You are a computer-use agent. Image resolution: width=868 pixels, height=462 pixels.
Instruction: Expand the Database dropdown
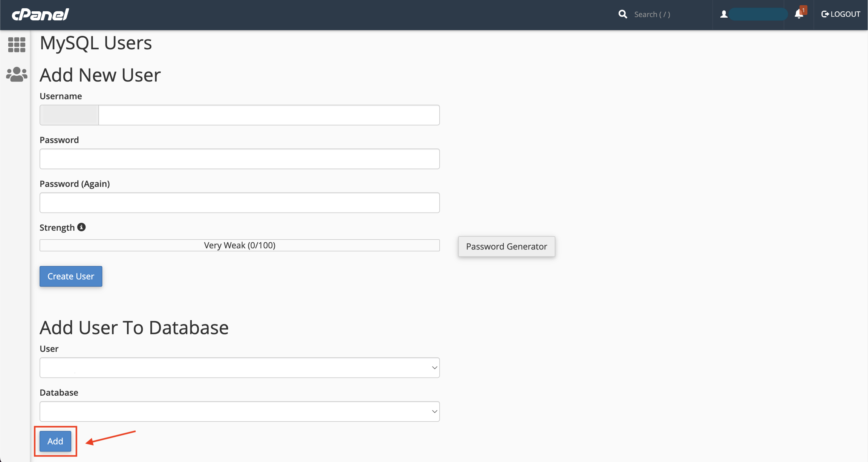click(x=240, y=411)
